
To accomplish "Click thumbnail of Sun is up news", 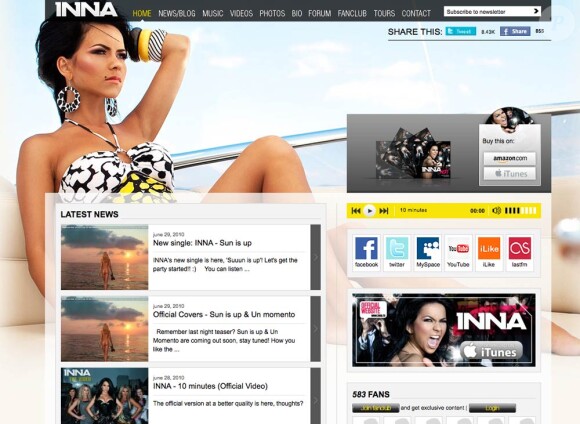I will coord(105,257).
